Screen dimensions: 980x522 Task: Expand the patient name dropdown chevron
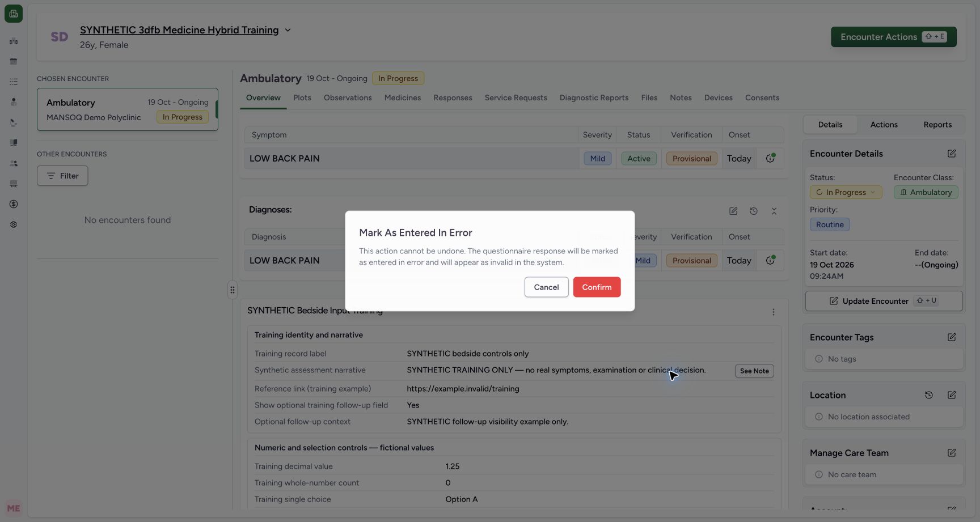tap(288, 30)
